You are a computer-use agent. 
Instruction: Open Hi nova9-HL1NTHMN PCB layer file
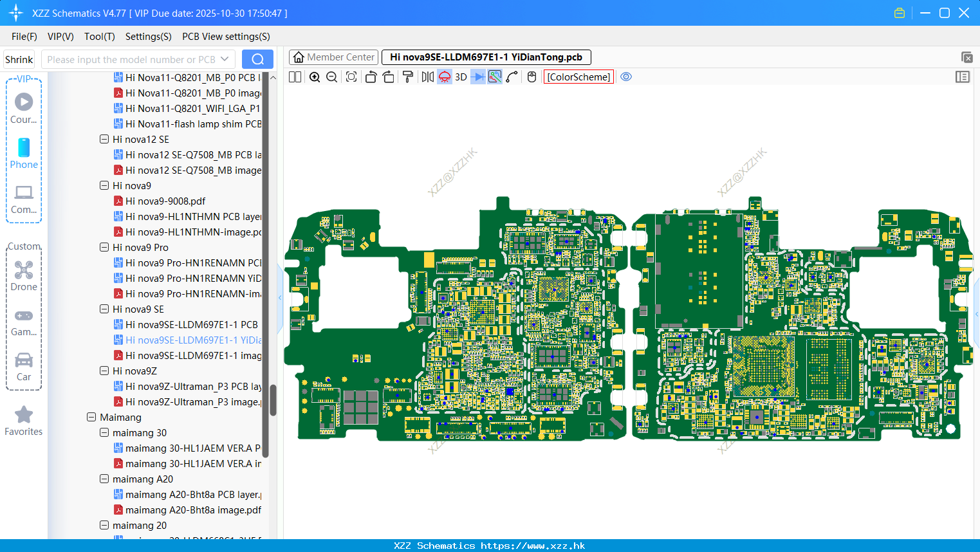coord(187,216)
